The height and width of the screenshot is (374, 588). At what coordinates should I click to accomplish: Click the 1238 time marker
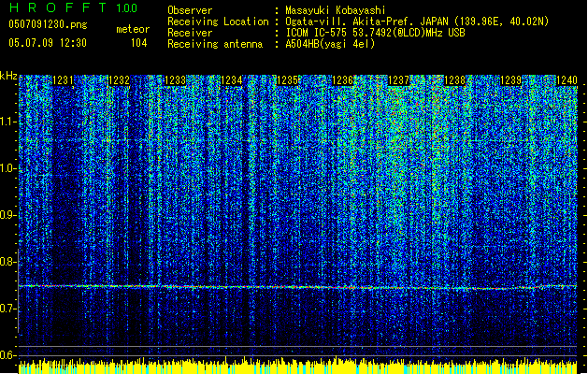455,80
